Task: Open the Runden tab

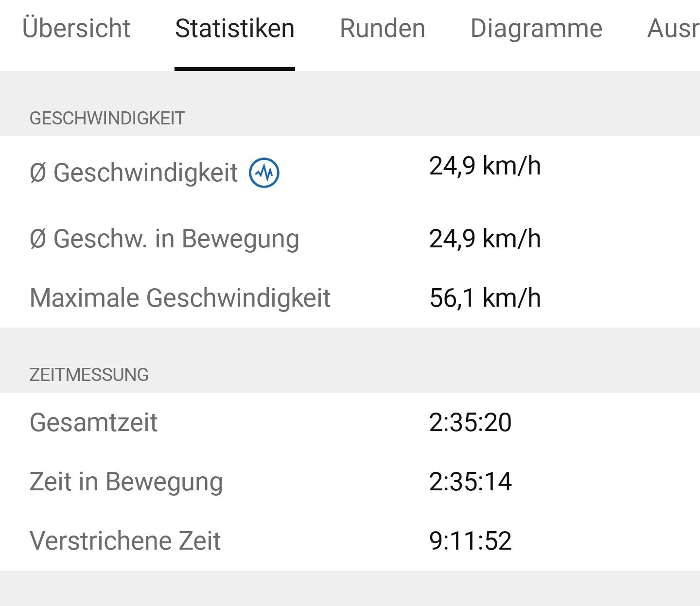Action: point(382,28)
